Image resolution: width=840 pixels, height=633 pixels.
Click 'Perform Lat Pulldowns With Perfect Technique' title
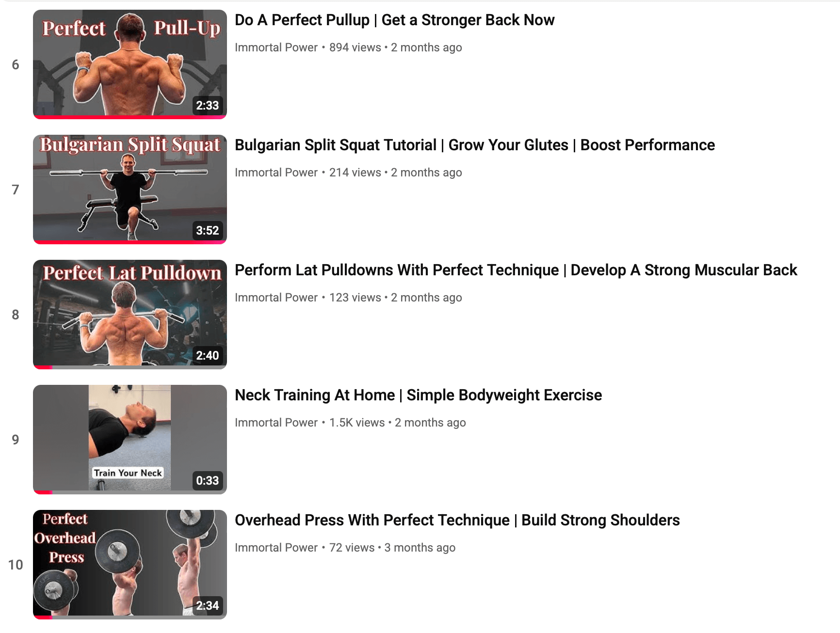point(516,270)
